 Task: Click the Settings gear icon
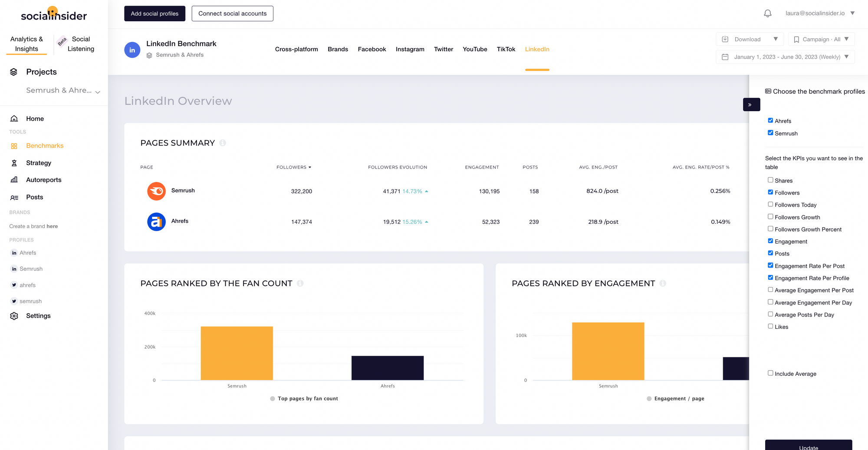click(x=14, y=316)
